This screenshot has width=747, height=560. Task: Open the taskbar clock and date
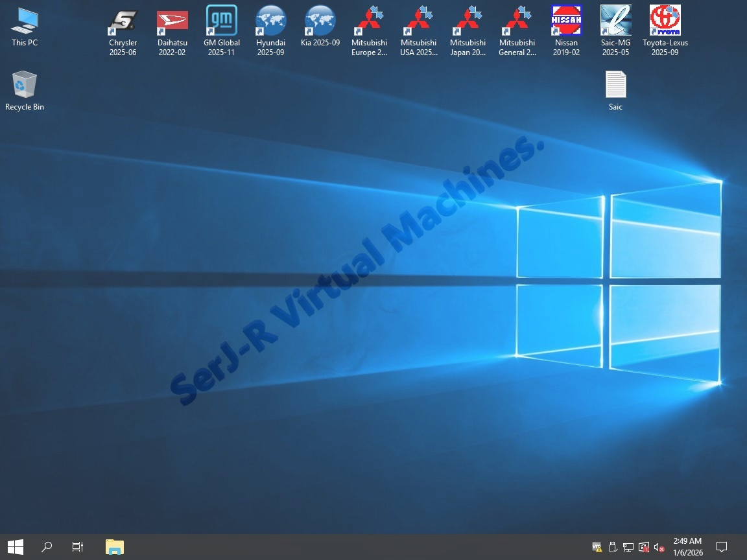tap(687, 547)
